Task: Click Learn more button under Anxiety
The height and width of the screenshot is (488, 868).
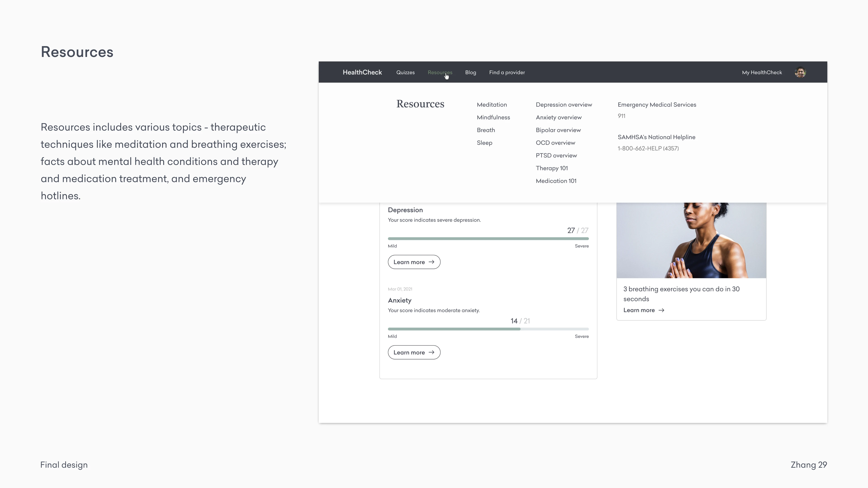Action: click(x=414, y=352)
